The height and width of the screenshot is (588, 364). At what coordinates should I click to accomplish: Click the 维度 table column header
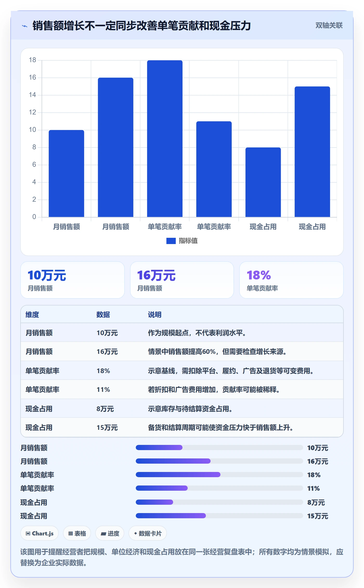(x=32, y=315)
